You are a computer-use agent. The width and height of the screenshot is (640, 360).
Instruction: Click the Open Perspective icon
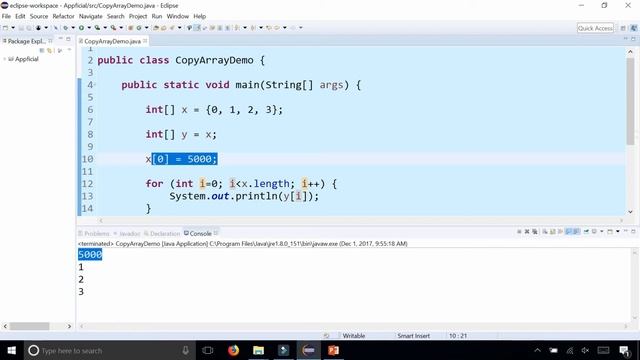623,28
